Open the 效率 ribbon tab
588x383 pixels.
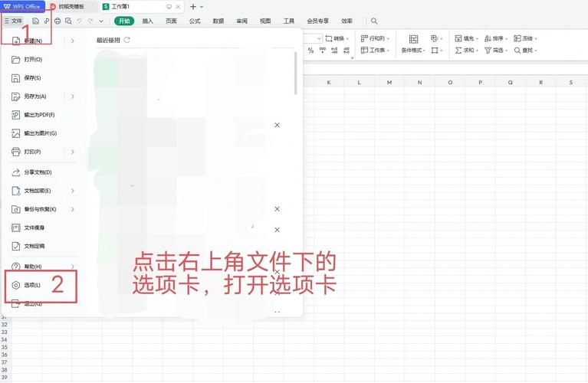(x=347, y=21)
